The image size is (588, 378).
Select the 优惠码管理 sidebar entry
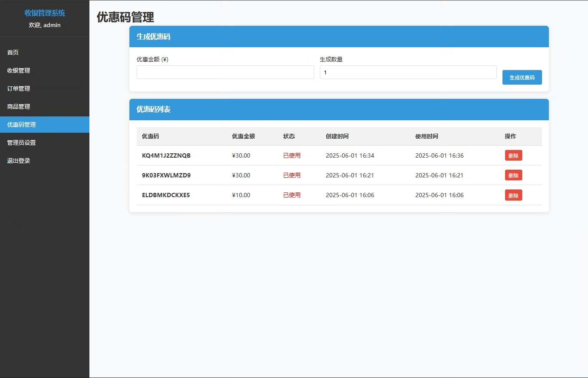[21, 125]
